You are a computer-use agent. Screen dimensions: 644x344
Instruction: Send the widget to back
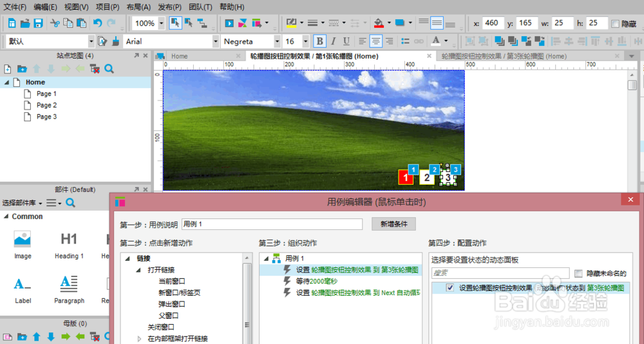[x=513, y=41]
